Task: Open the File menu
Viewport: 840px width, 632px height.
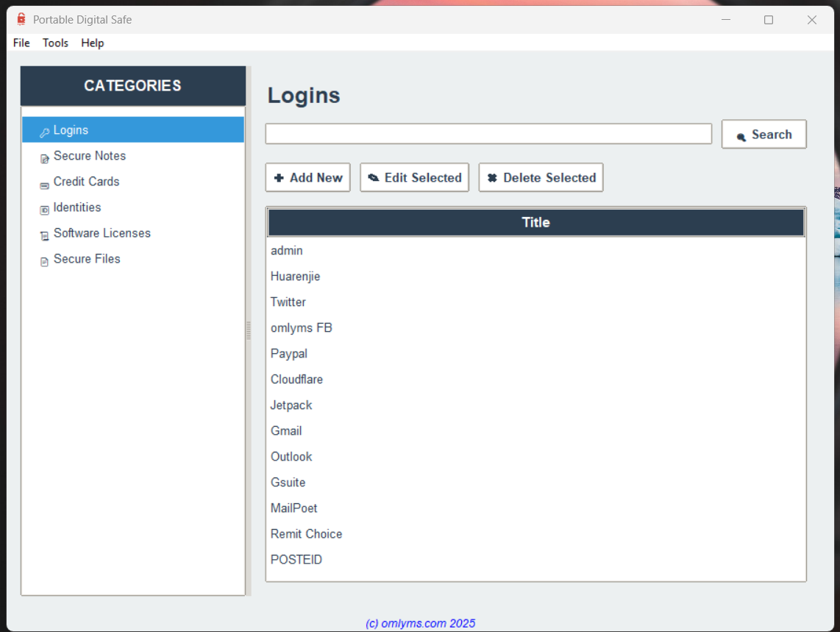Action: click(21, 43)
